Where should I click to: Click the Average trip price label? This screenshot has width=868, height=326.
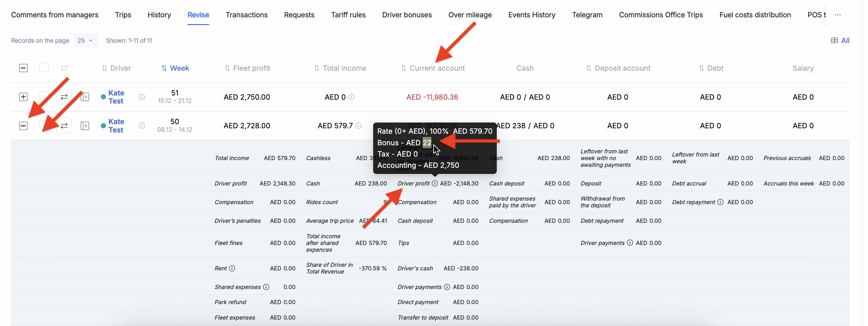point(330,221)
